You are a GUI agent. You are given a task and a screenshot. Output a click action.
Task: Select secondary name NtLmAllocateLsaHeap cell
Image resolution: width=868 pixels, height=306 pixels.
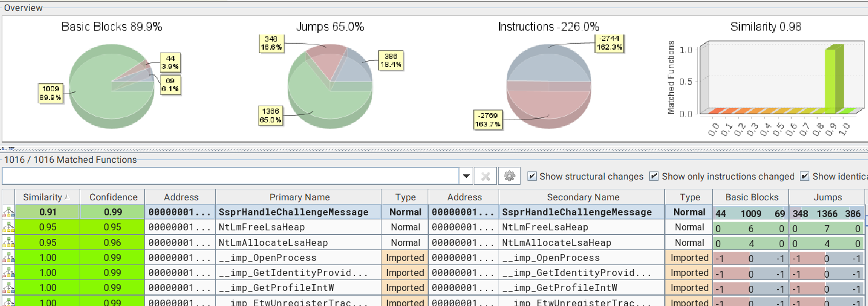[582, 242]
